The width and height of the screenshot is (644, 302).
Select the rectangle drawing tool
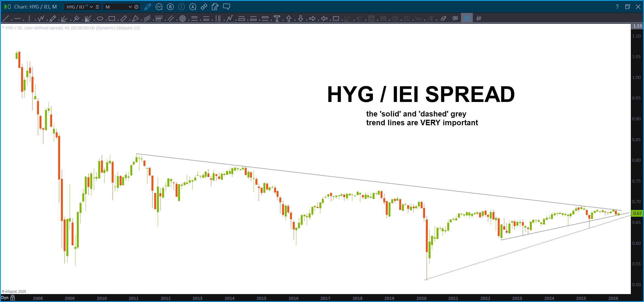click(111, 19)
